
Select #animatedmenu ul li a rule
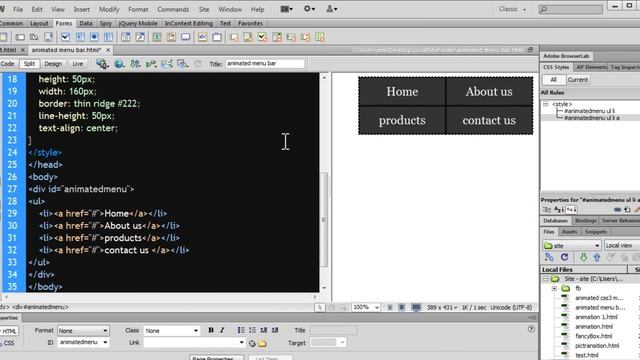tap(591, 118)
